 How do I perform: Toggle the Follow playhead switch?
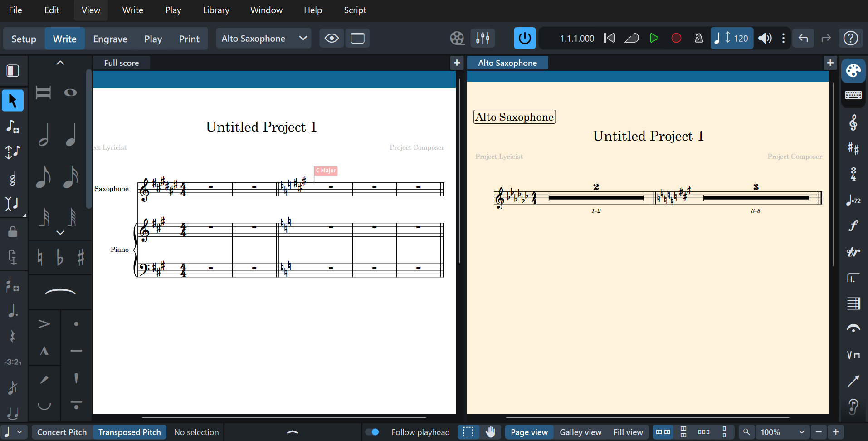point(372,432)
